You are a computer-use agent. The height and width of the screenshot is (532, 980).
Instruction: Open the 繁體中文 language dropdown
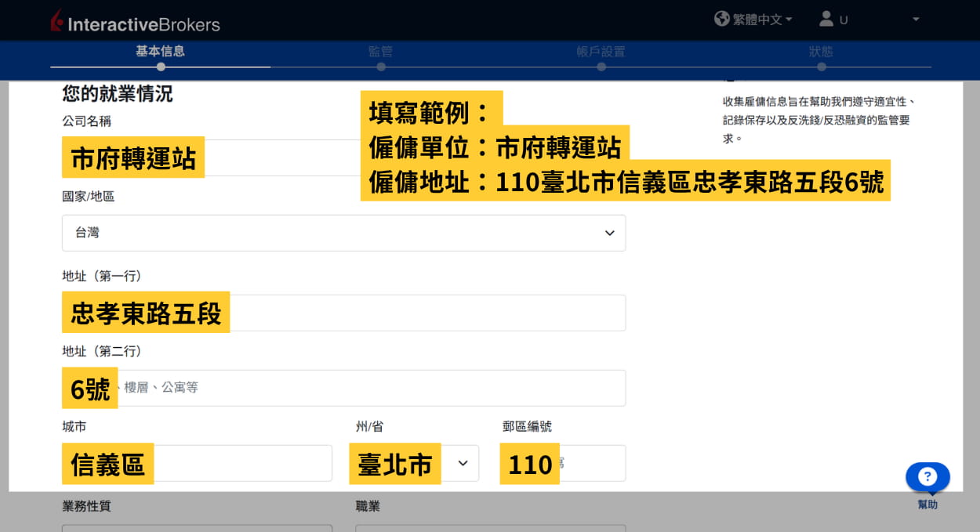coord(762,20)
